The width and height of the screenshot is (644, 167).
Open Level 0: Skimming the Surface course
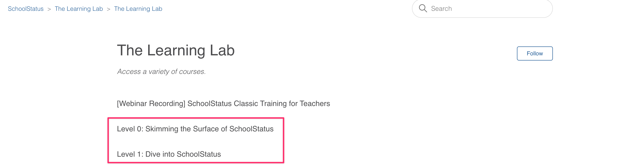195,129
